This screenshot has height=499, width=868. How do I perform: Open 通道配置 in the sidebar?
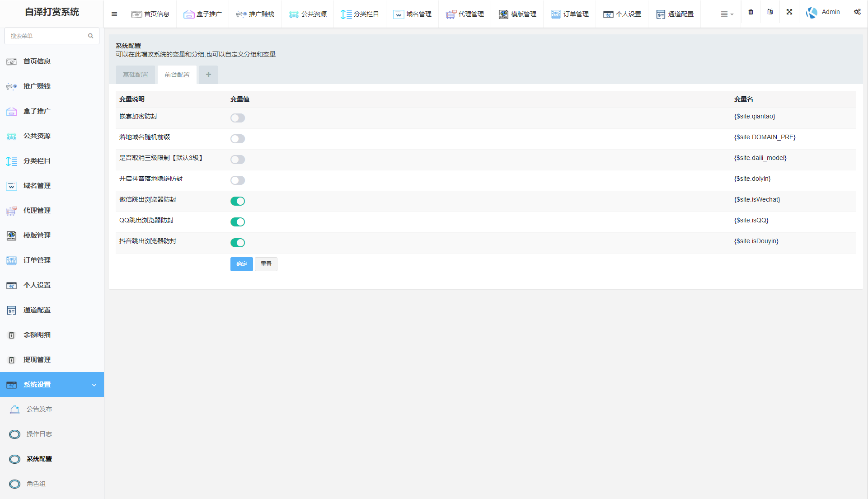(x=37, y=310)
